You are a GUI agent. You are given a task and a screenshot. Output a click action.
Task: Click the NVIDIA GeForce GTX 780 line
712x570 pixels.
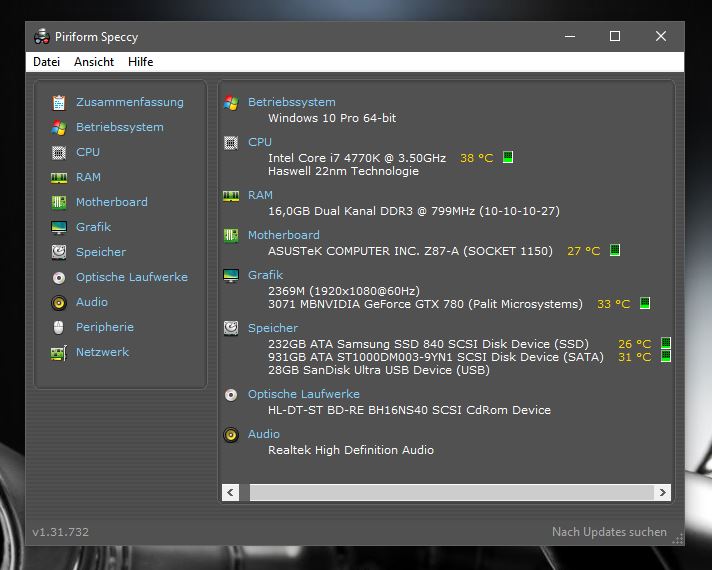click(x=425, y=304)
